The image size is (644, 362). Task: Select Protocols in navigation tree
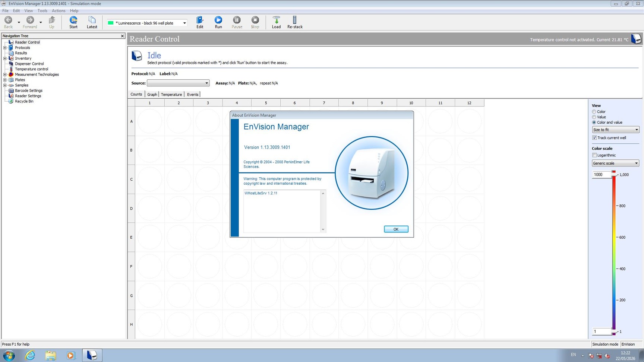tap(22, 48)
